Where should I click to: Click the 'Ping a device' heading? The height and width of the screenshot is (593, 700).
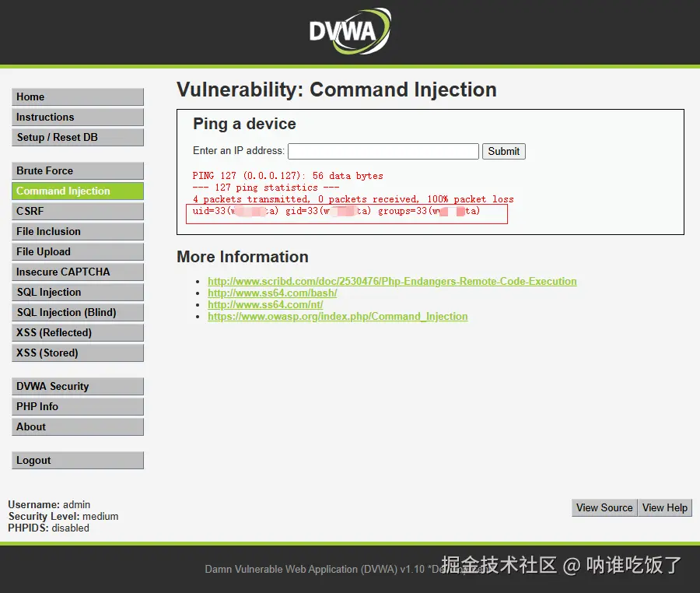244,124
